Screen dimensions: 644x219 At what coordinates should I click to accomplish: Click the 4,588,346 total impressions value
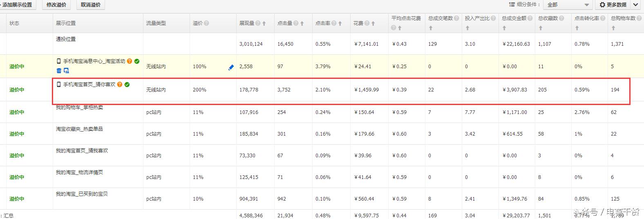(251, 215)
